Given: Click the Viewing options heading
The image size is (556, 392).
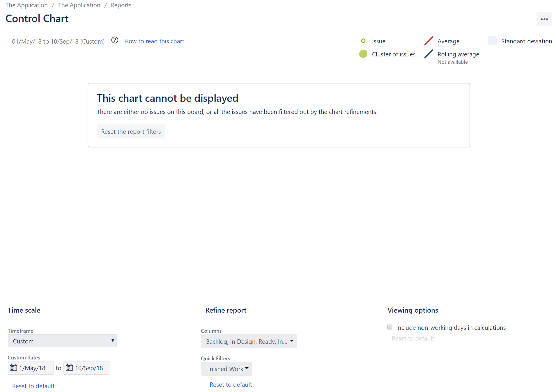Looking at the screenshot, I should 412,310.
